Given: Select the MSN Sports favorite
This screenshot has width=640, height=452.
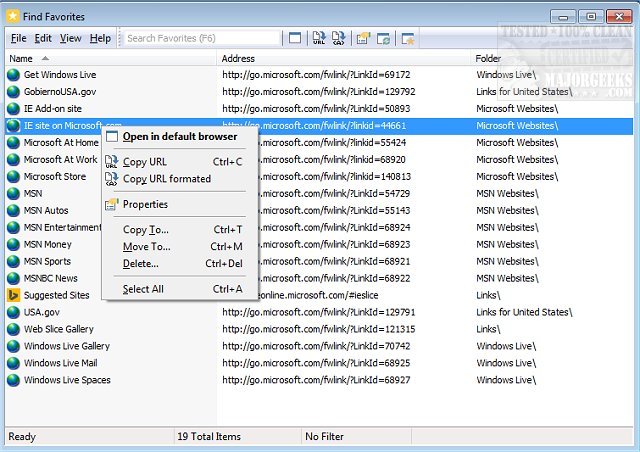Looking at the screenshot, I should (x=47, y=261).
